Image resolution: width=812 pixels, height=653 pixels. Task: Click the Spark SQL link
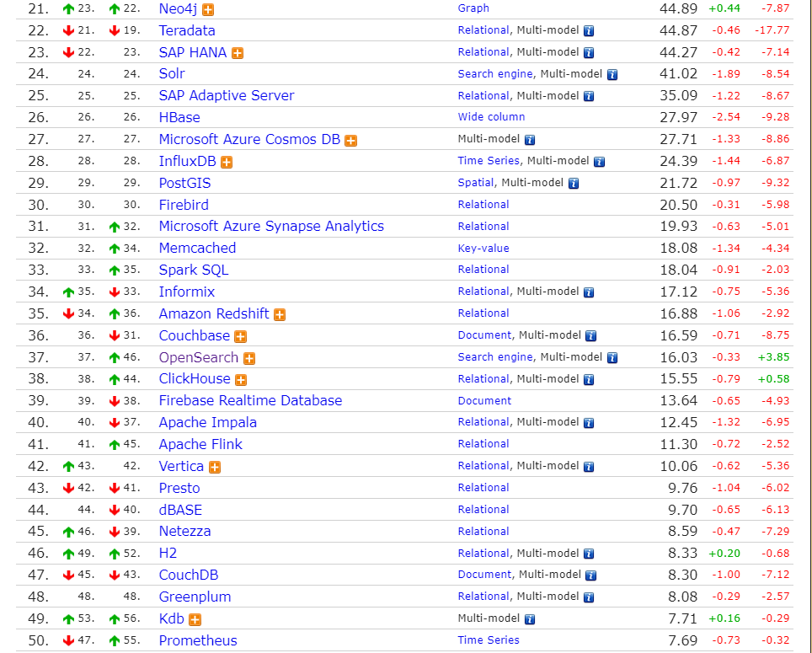tap(194, 270)
